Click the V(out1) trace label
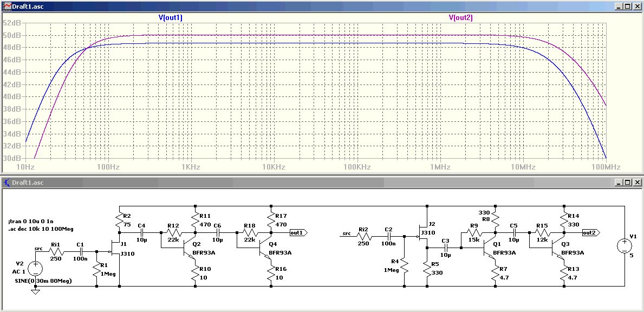This screenshot has height=312, width=644. [170, 18]
